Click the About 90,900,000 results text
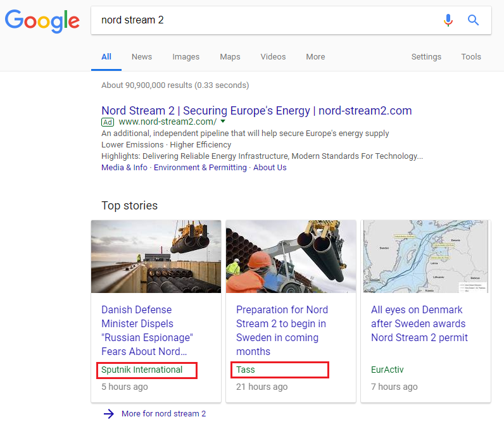The height and width of the screenshot is (424, 504). tap(175, 85)
